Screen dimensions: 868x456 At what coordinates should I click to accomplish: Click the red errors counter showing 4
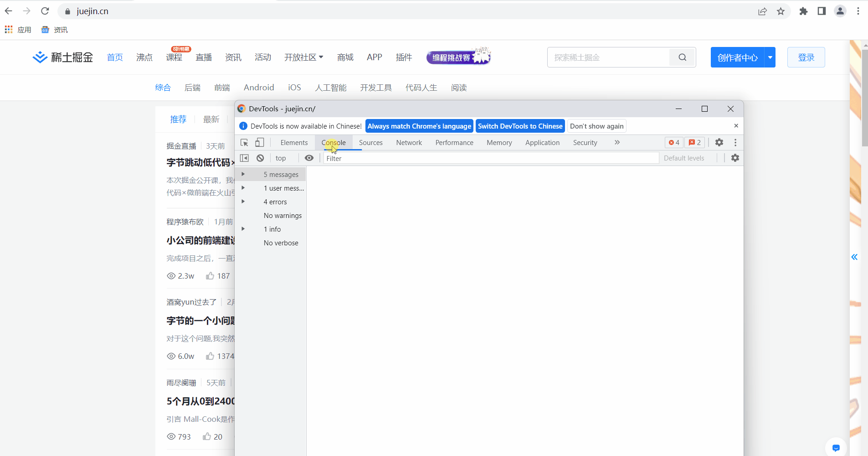point(674,143)
